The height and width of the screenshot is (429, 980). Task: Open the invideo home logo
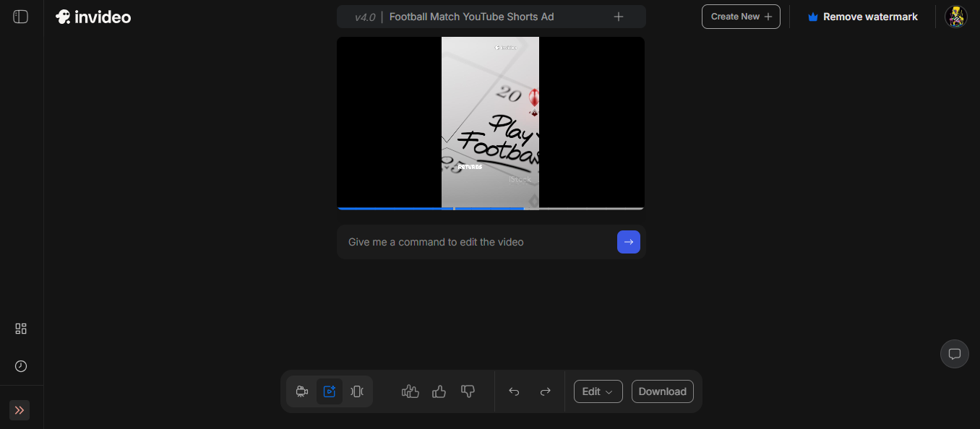[x=93, y=16]
